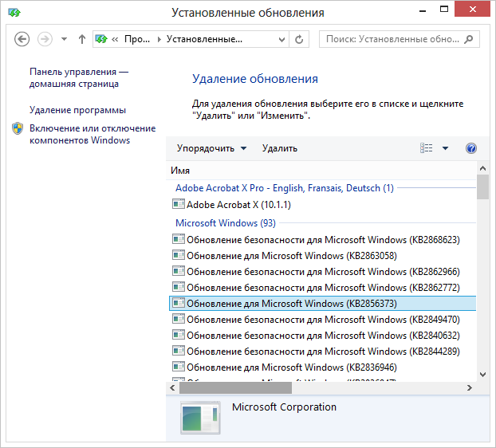Open the breadcrumb overflow chevron
496x448 pixels.
point(115,40)
